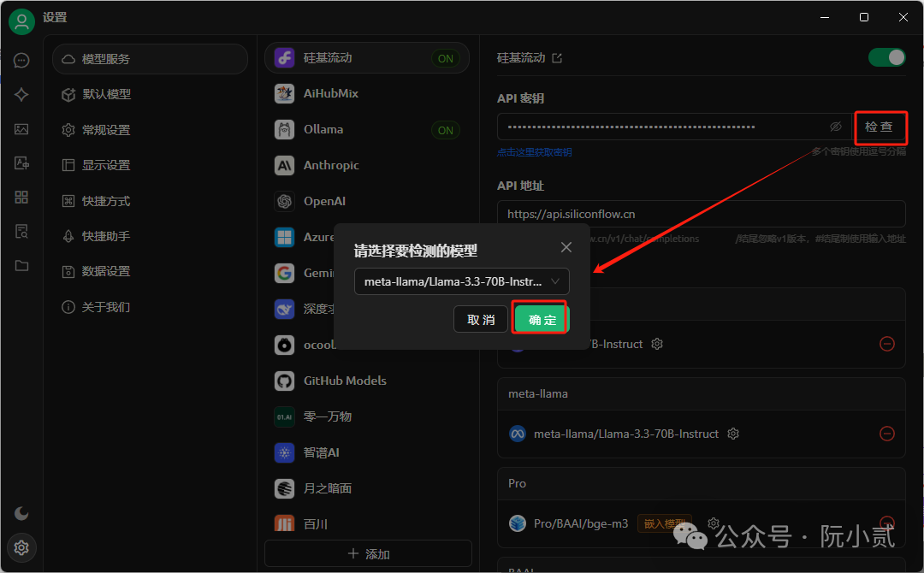Open settings gear for Pro/BAAI/bge-m3
The width and height of the screenshot is (924, 573).
click(714, 523)
